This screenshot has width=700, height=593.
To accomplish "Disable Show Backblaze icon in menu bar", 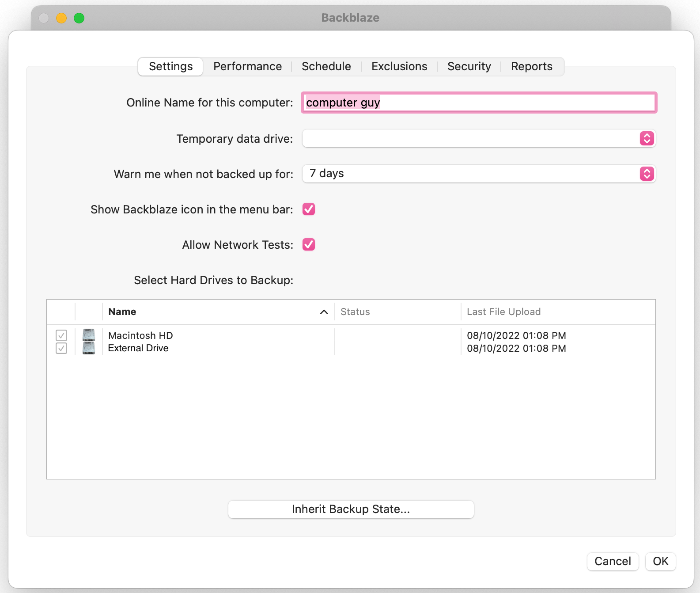I will [309, 209].
